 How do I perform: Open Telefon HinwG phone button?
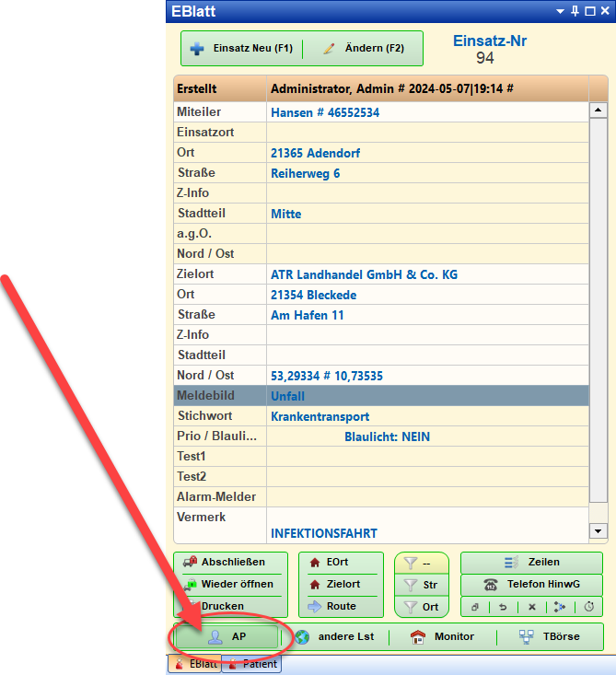[531, 584]
